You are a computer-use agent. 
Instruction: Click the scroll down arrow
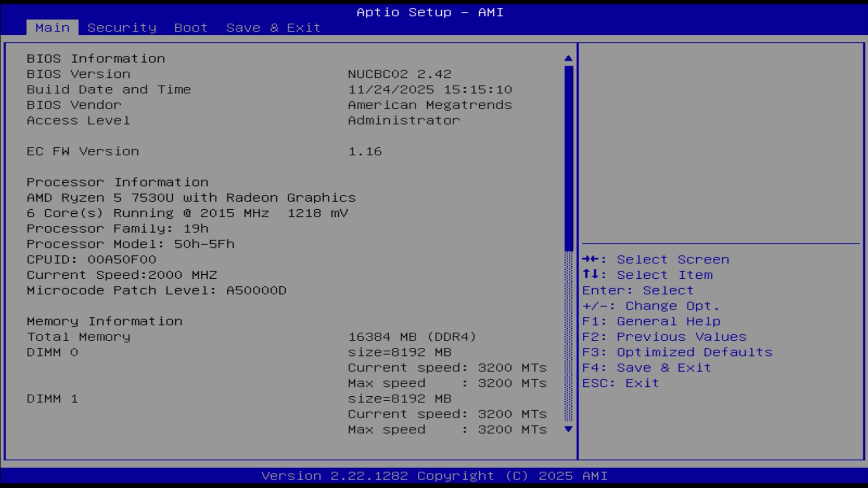click(x=568, y=429)
